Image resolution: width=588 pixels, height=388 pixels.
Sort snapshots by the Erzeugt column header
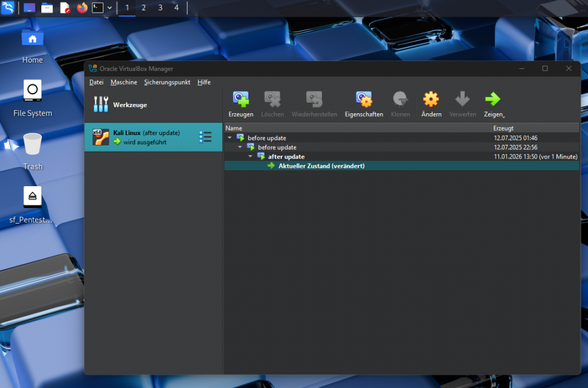(534, 128)
